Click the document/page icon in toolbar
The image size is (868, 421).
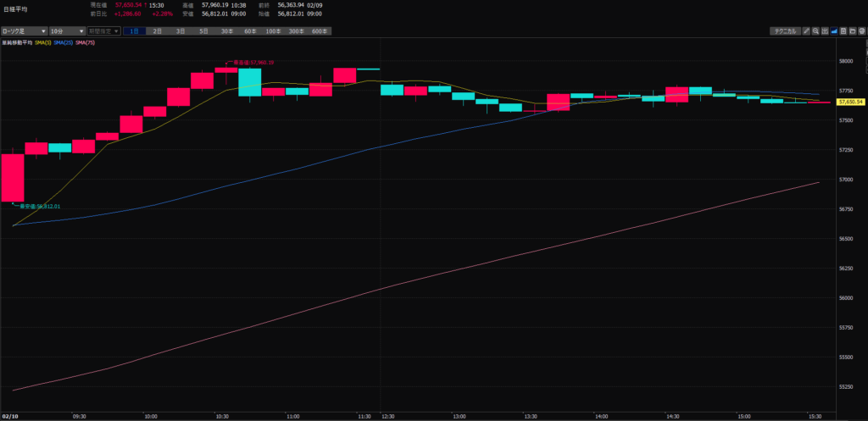click(843, 31)
